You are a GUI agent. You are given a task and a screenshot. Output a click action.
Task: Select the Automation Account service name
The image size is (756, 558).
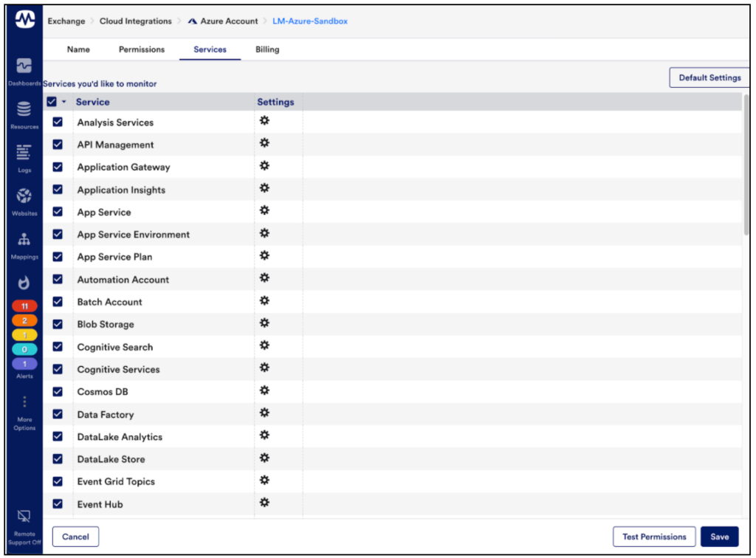(x=123, y=280)
